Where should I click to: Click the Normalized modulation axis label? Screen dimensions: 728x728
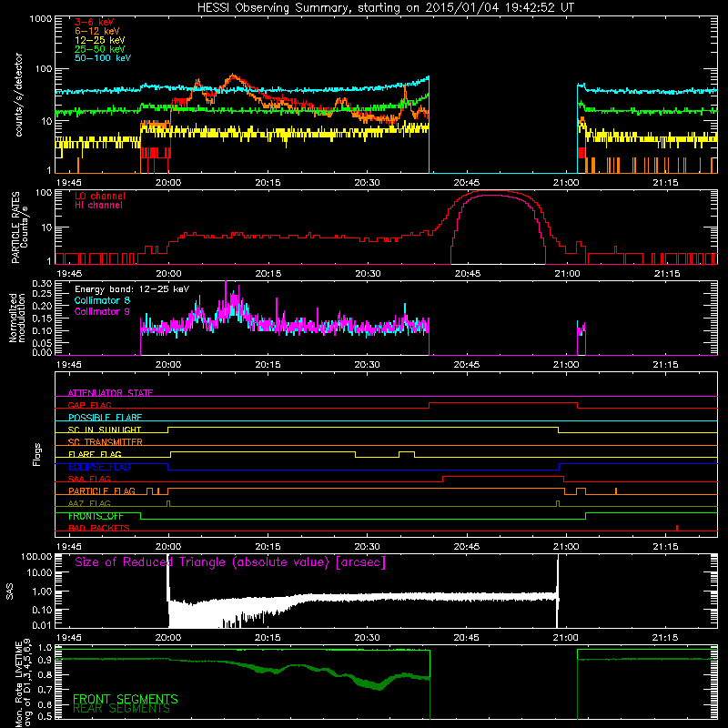pos(17,318)
